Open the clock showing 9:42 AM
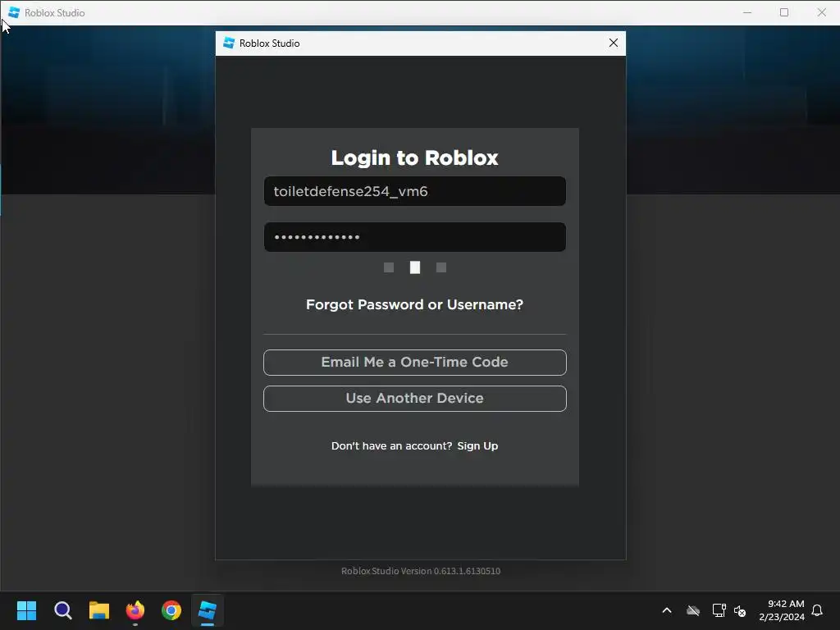The height and width of the screenshot is (630, 840). click(782, 610)
